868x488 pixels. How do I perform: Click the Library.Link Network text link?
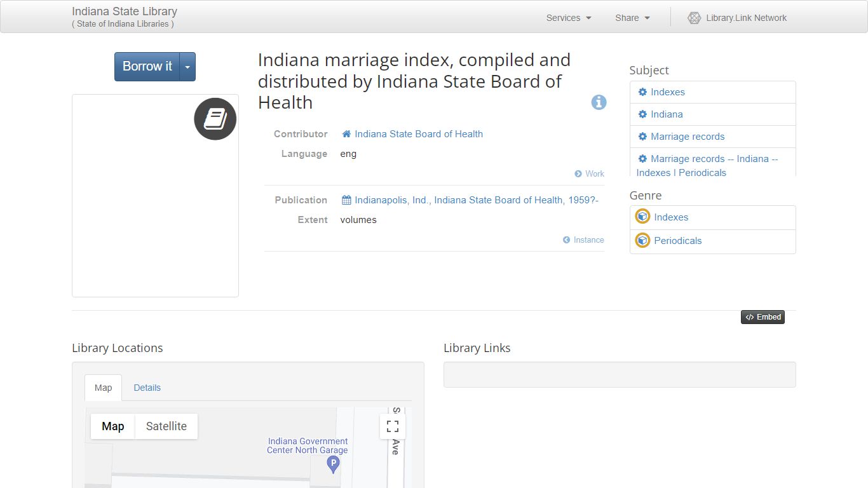(746, 18)
